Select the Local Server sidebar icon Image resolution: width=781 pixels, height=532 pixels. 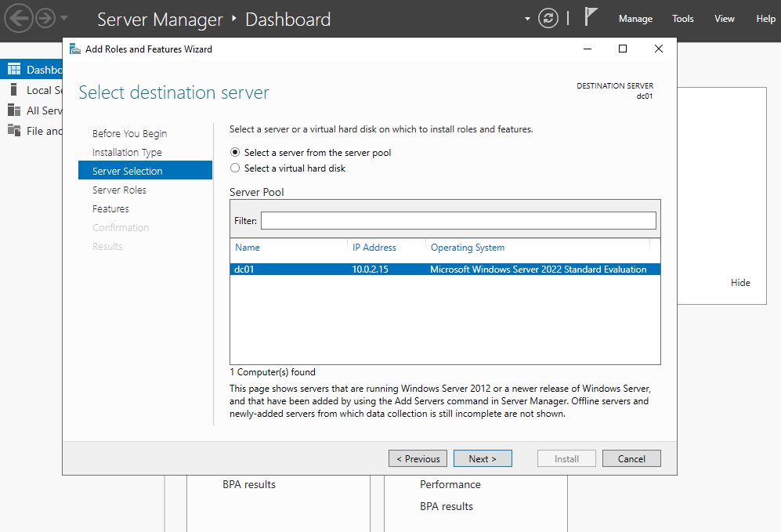[x=14, y=89]
